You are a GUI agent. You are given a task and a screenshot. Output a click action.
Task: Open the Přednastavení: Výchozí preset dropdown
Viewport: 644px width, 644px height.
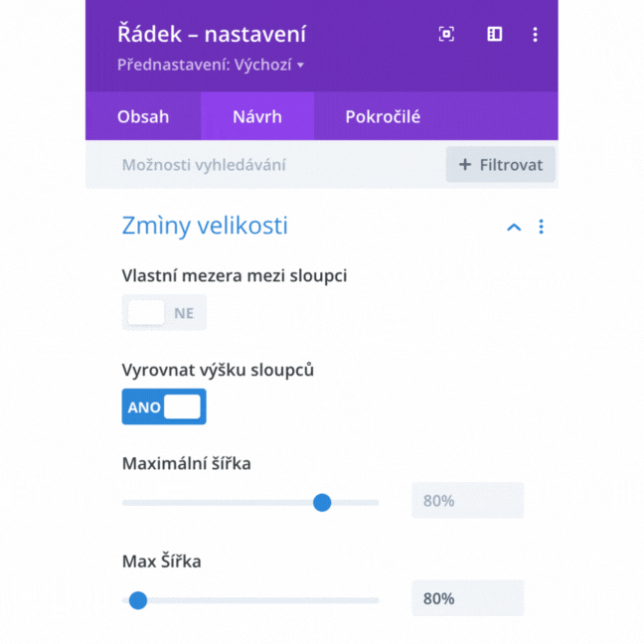click(x=211, y=66)
